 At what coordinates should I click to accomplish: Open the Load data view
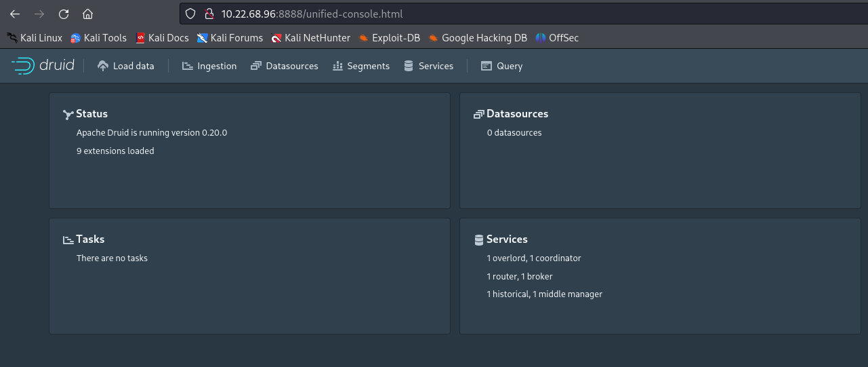point(126,66)
